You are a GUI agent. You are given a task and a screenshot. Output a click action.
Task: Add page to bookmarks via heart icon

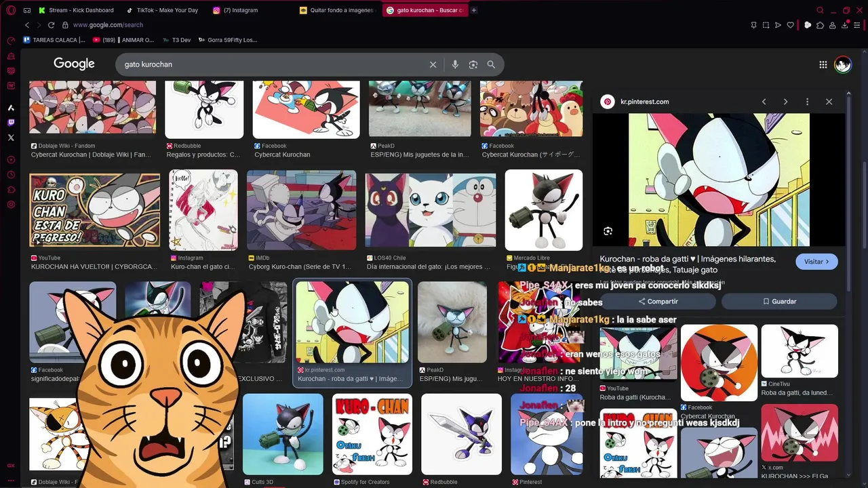[790, 25]
